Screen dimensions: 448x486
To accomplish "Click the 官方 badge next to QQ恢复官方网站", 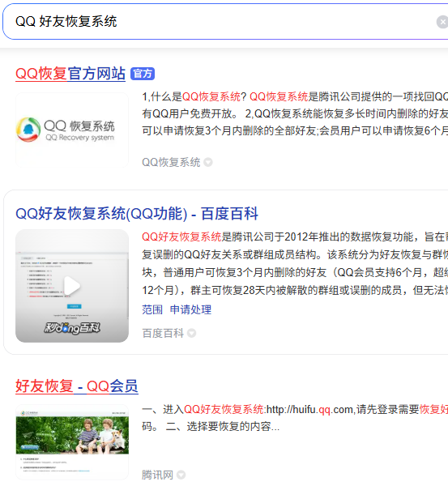I will (x=143, y=74).
